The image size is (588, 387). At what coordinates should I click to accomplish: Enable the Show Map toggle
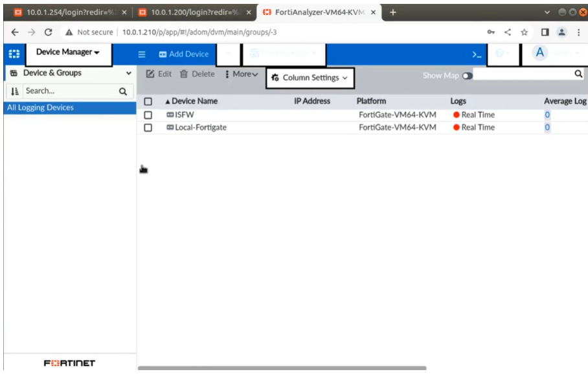[466, 75]
